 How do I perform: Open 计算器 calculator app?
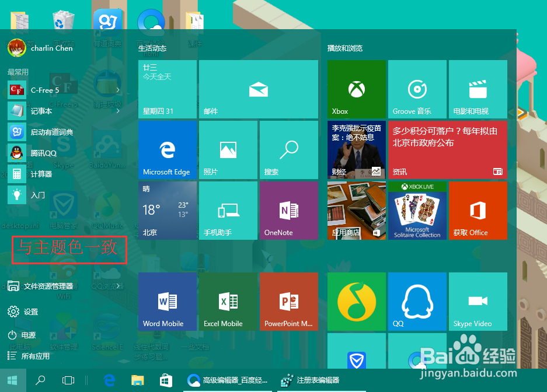point(65,174)
